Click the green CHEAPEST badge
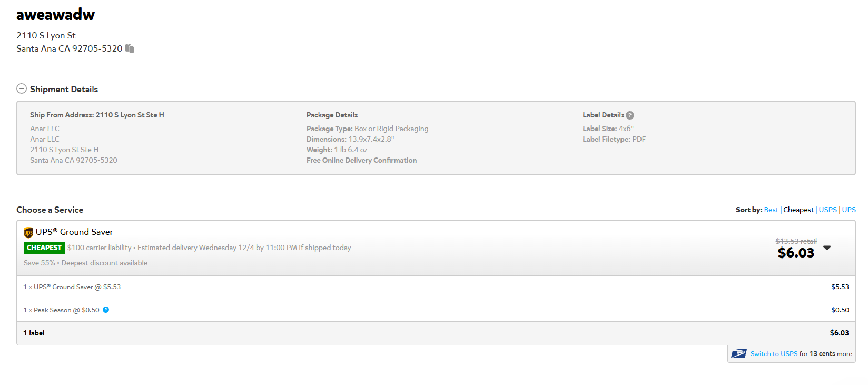 point(44,248)
